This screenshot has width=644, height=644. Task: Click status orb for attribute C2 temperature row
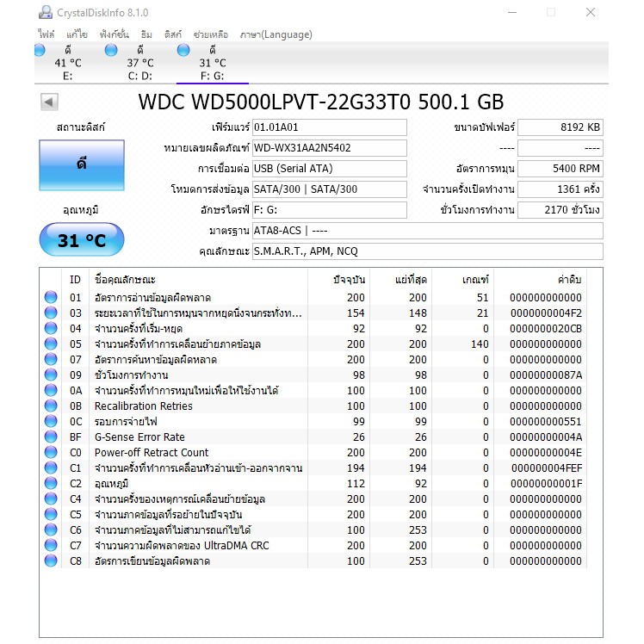click(51, 484)
